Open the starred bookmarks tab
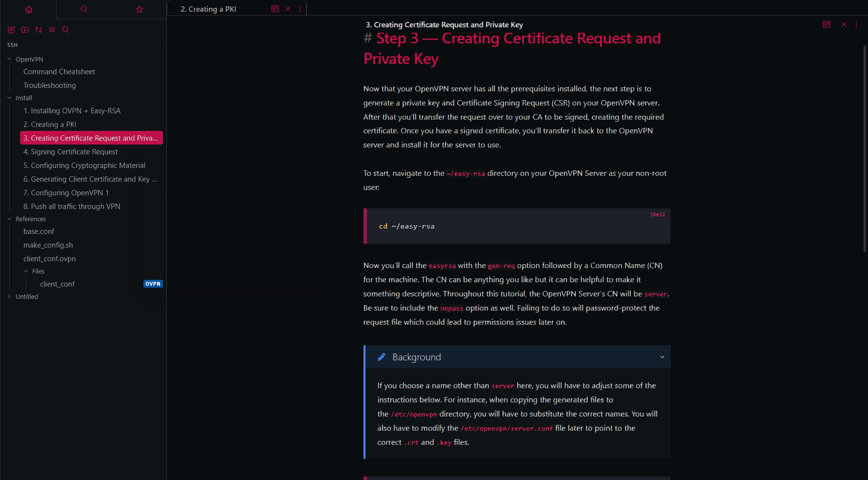 point(140,9)
